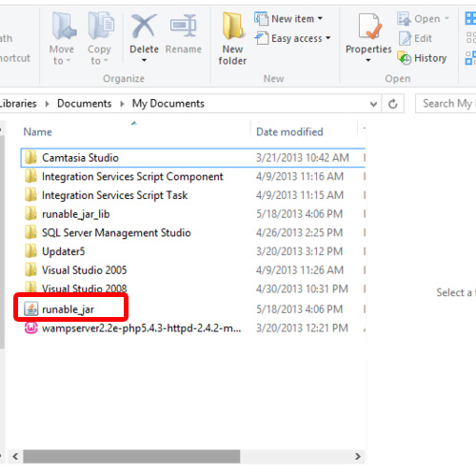Click the Open dropdown arrow in ribbon
Image resolution: width=476 pixels, height=476 pixels.
point(446,18)
